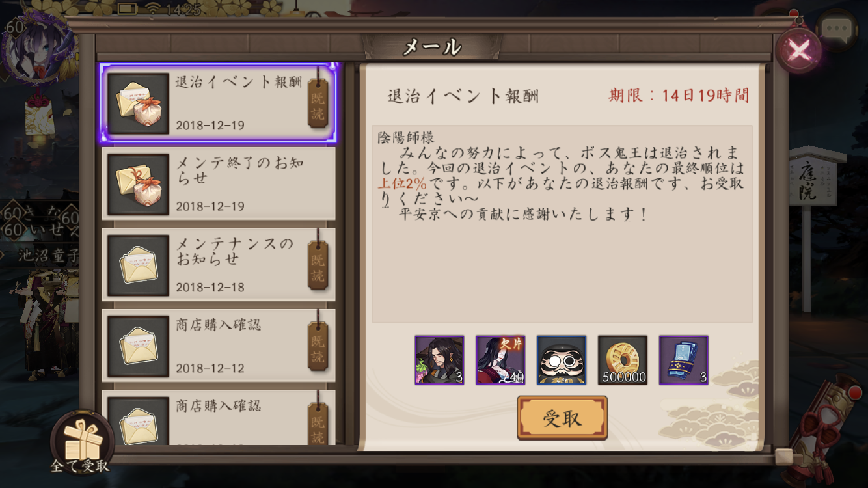This screenshot has width=868, height=488.
Task: Click the blue mystery amulet reward icon
Action: pyautogui.click(x=684, y=360)
